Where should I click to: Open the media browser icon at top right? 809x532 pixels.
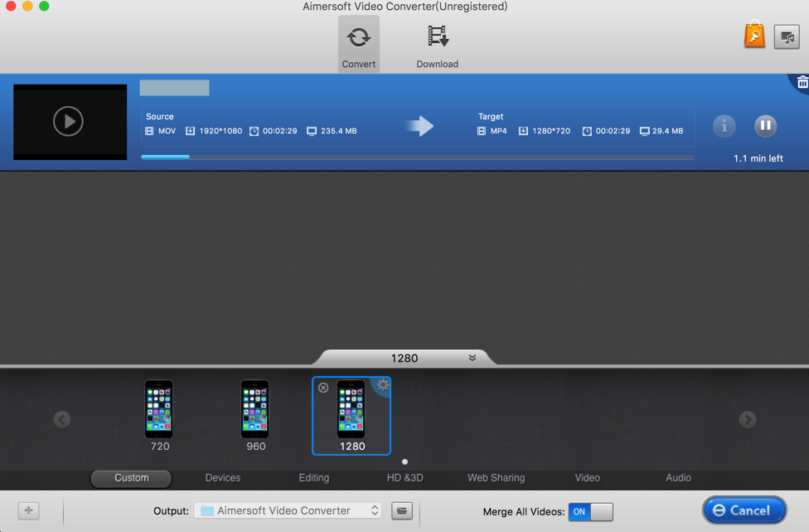(787, 36)
